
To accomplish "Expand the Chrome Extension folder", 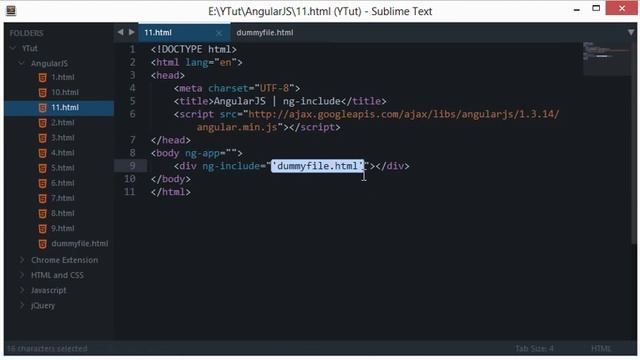I will pos(22,260).
